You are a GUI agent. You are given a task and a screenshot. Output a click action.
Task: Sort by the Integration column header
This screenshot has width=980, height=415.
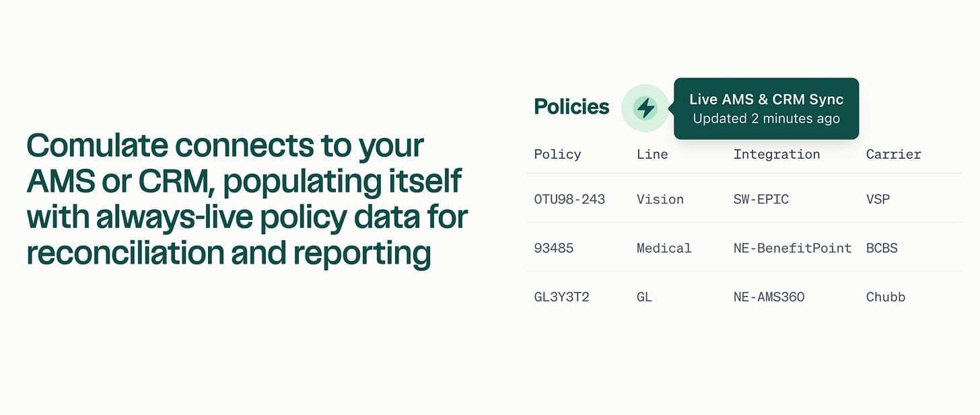tap(777, 154)
